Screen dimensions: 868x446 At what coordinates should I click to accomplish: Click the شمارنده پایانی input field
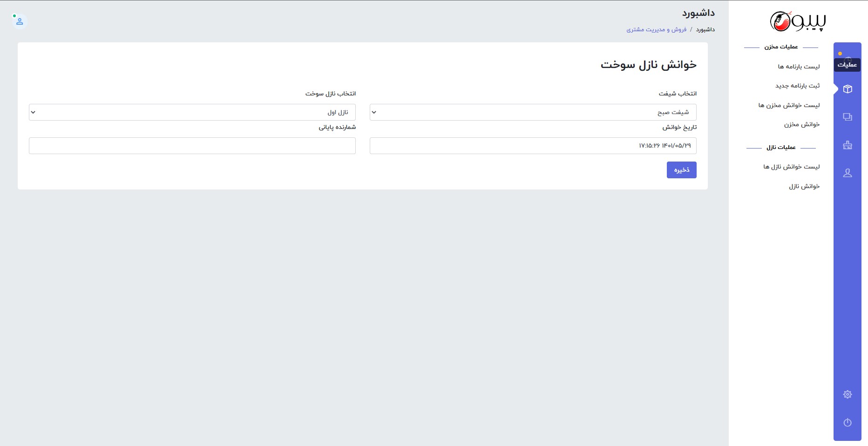coord(192,146)
